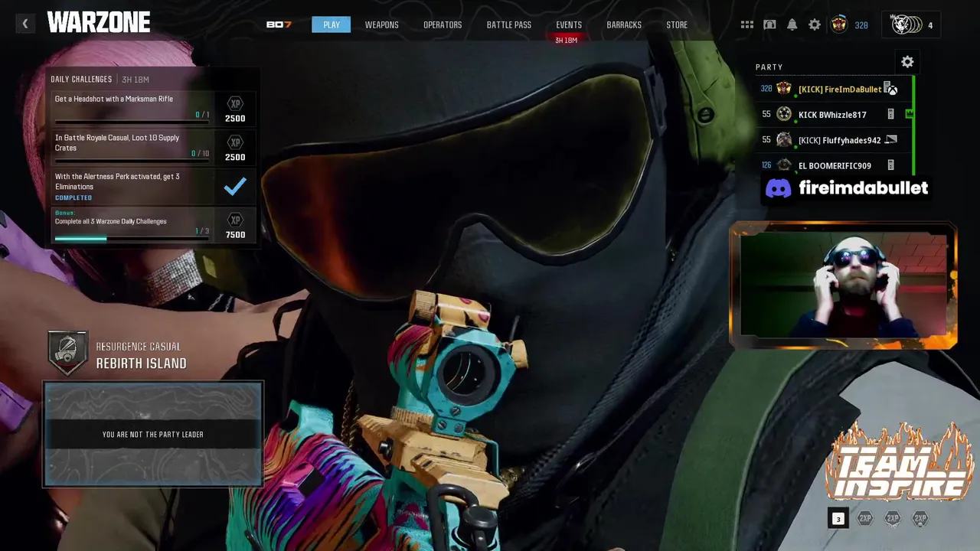Click 'Complete all 3 Warzone Daily Challenges' text
This screenshot has height=551, width=980.
[x=111, y=221]
